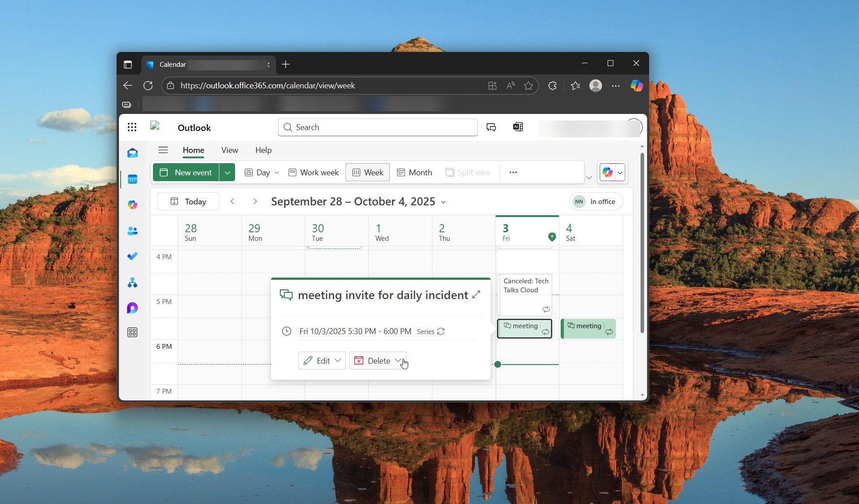Click the app launcher waffle icon
This screenshot has height=504, width=859.
132,127
